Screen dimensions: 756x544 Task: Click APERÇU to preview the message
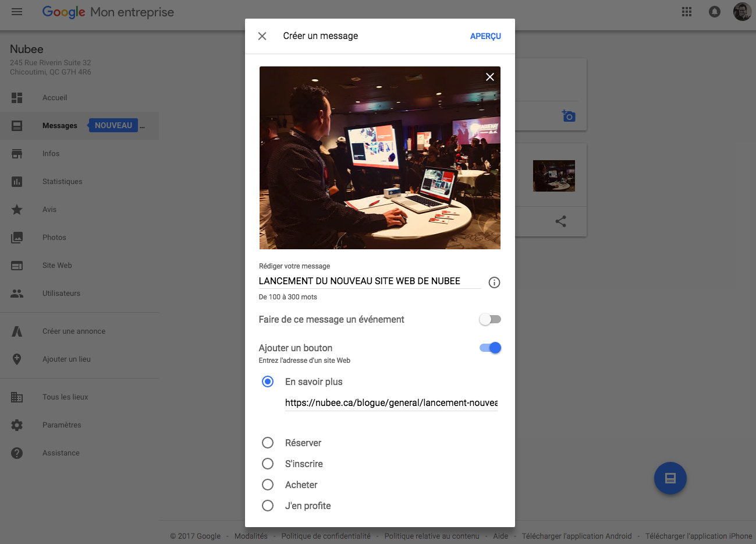[x=485, y=36]
